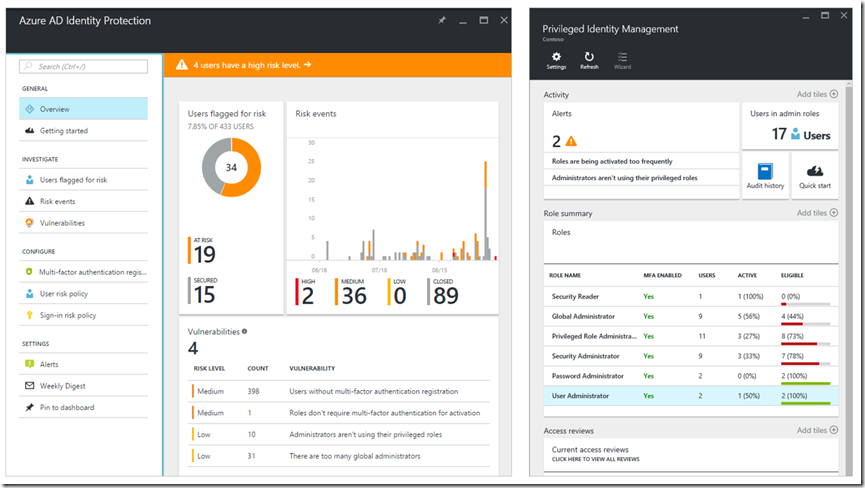The height and width of the screenshot is (488, 865).
Task: Select the User Administrator role row
Action: click(x=691, y=396)
